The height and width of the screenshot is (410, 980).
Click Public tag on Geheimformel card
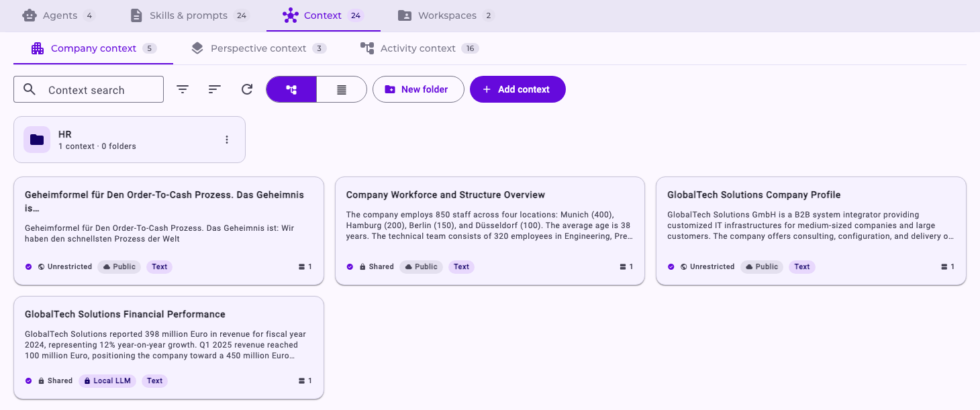pyautogui.click(x=119, y=267)
